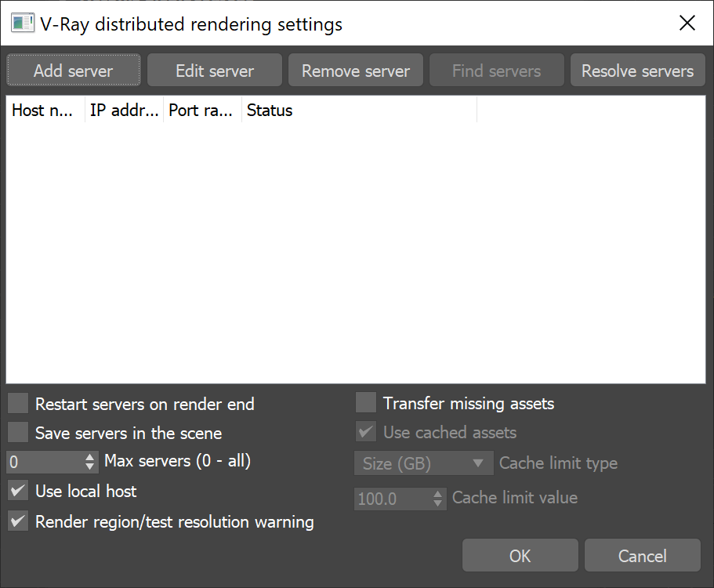Close the distributed rendering settings window
Viewport: 714px width, 588px height.
[687, 24]
